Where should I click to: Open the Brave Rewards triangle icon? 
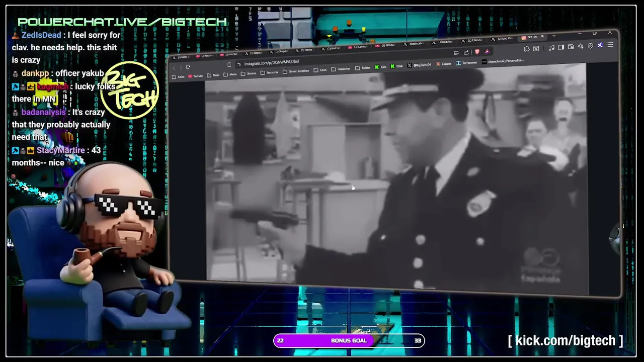coord(487,51)
